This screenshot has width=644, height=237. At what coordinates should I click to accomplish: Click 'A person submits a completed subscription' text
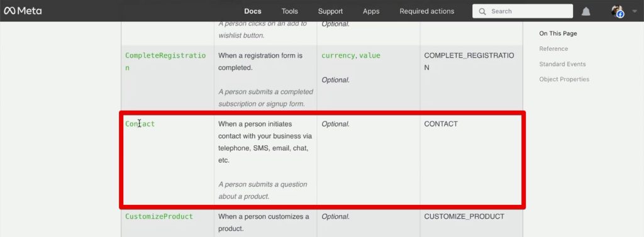point(265,98)
